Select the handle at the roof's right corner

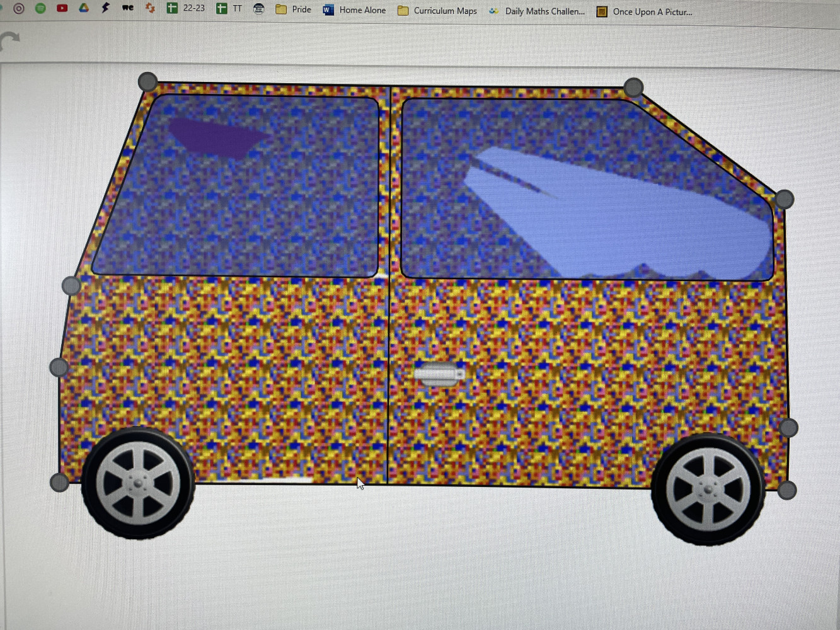[633, 87]
